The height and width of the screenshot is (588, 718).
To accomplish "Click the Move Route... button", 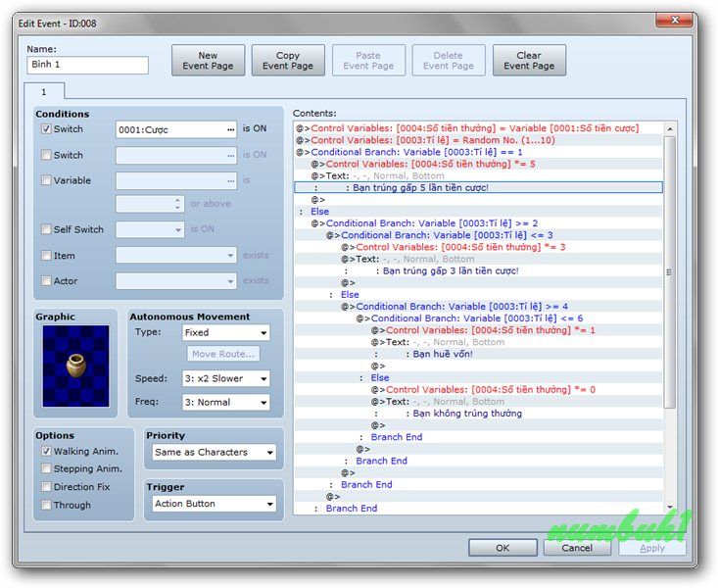I will pos(223,354).
